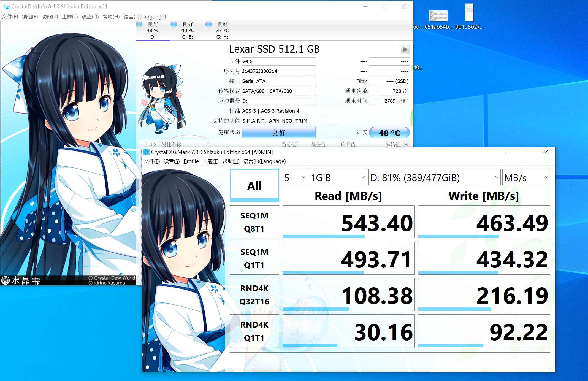The height and width of the screenshot is (381, 588).
Task: Collapse the SMART attribute list header arrow
Action: click(x=406, y=144)
